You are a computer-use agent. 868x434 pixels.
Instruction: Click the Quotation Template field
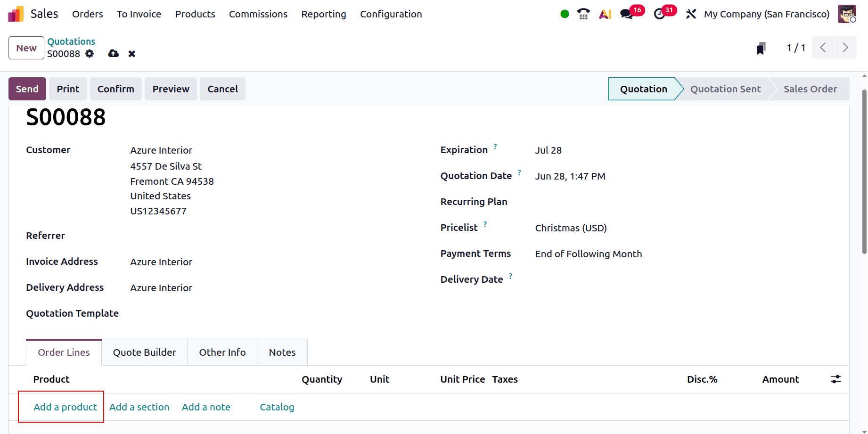point(272,314)
